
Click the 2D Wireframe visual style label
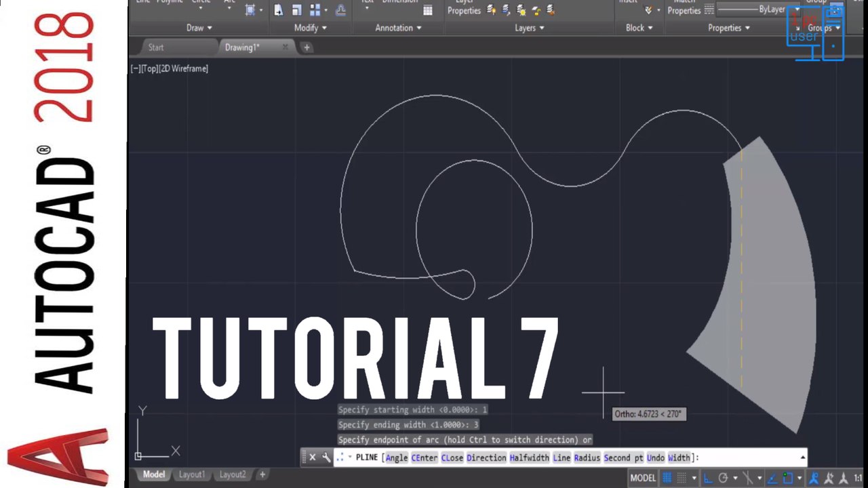184,68
